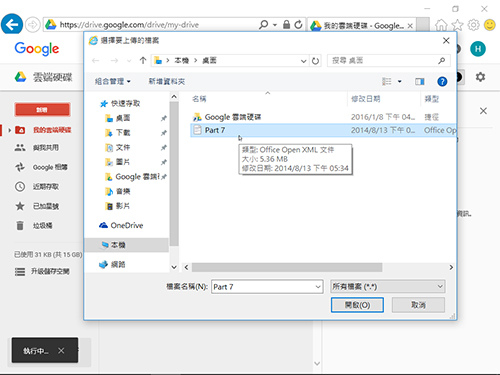Click the Google logo
Image resolution: width=500 pixels, height=375 pixels.
click(x=37, y=49)
